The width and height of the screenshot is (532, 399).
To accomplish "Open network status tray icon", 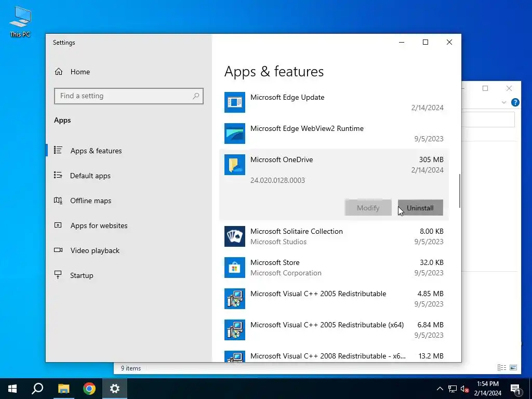I will point(453,389).
